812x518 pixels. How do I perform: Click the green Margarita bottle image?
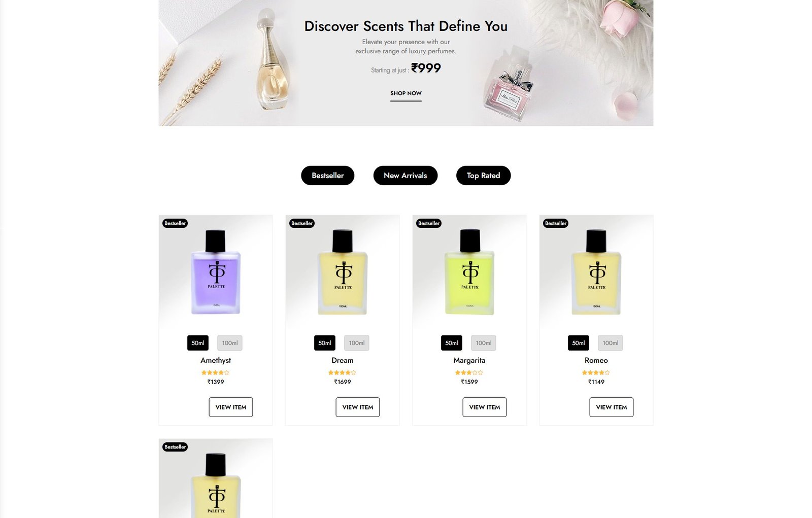(469, 271)
